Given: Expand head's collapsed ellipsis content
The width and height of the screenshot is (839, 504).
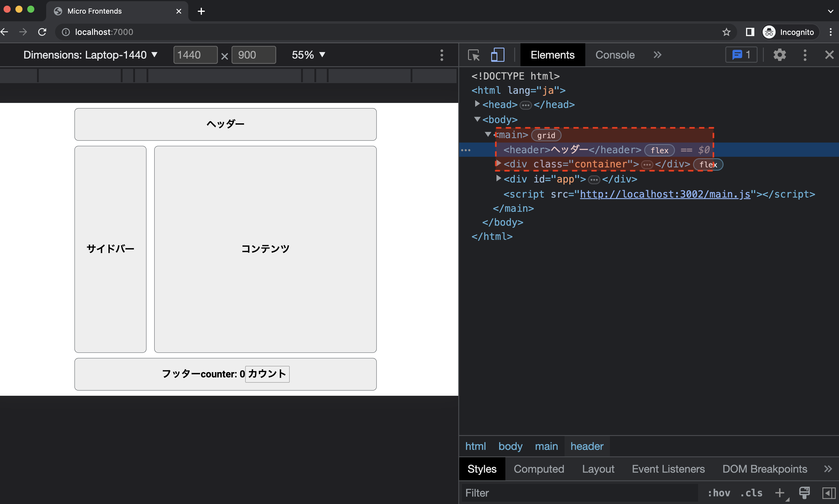Looking at the screenshot, I should tap(525, 105).
